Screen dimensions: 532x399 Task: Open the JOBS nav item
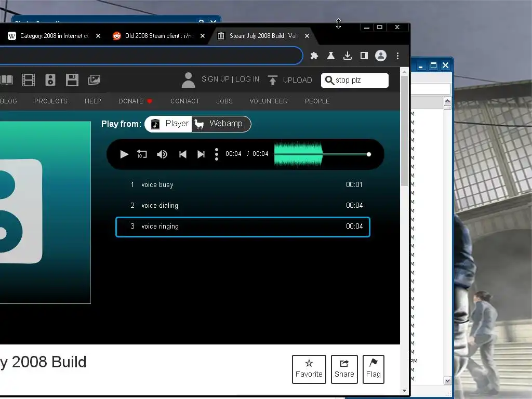[224, 101]
